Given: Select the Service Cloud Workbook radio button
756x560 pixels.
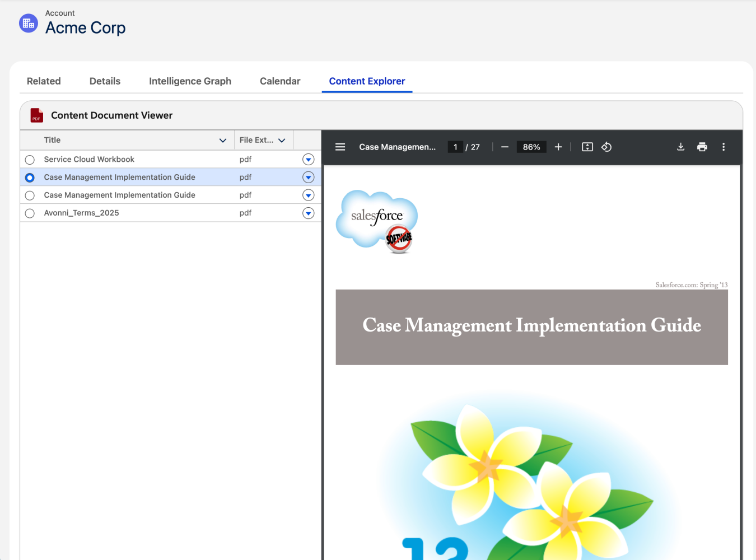Looking at the screenshot, I should [30, 160].
